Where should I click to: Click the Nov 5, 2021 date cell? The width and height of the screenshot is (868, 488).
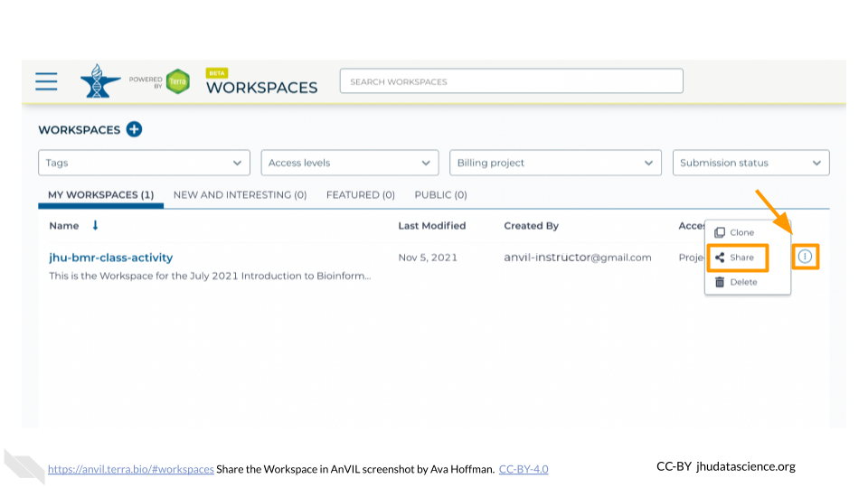(x=428, y=258)
